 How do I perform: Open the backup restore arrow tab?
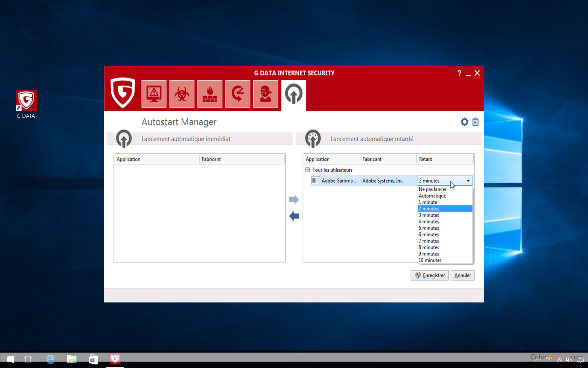[x=238, y=94]
